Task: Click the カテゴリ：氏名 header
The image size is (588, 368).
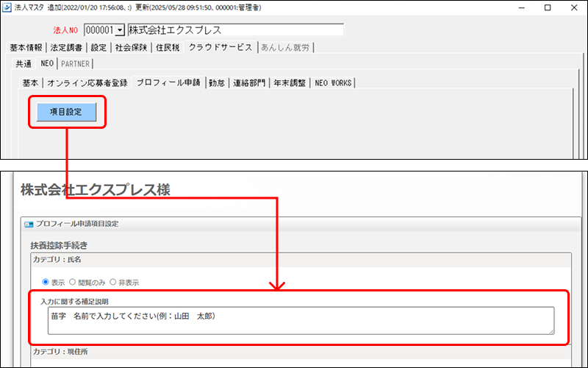Action: pos(301,260)
